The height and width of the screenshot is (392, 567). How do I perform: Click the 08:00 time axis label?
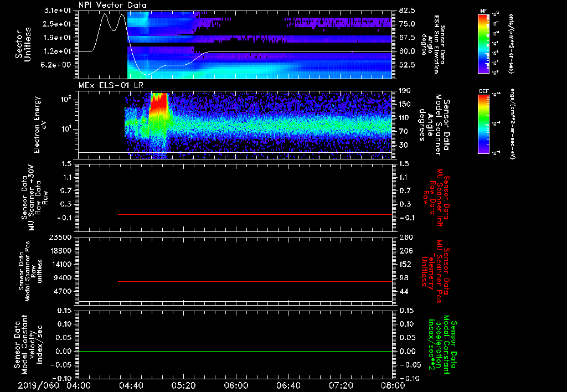[x=393, y=385]
